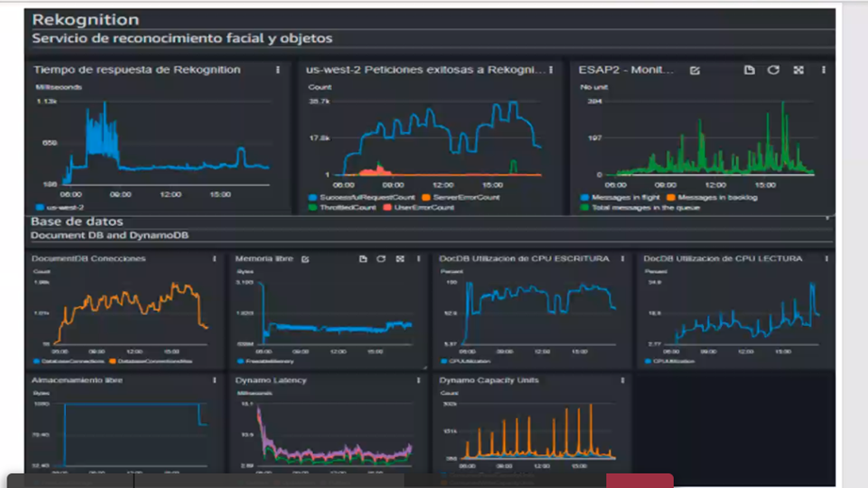Image resolution: width=868 pixels, height=488 pixels.
Task: Click 'Almacenamiento libre' widget title
Action: (77, 380)
